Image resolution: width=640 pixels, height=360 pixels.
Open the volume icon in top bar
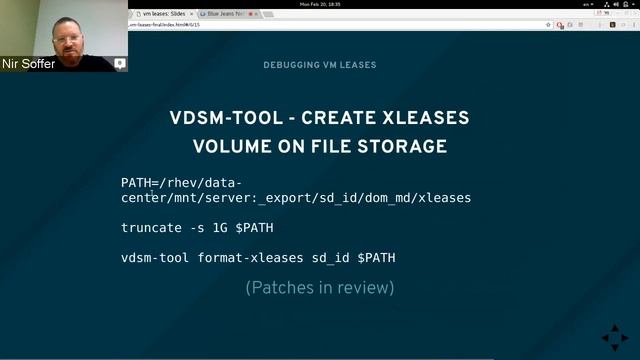click(616, 4)
